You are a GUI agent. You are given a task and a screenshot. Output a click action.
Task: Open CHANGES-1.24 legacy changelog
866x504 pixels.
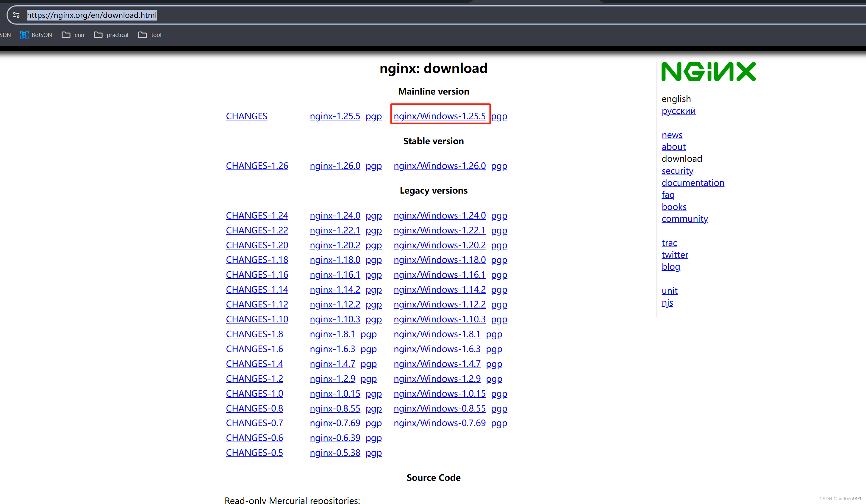click(x=257, y=215)
